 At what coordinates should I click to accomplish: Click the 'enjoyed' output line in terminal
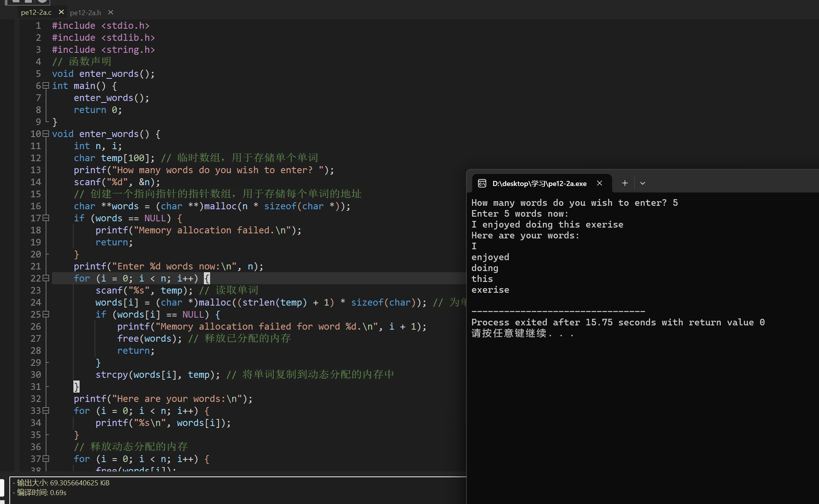coord(490,257)
